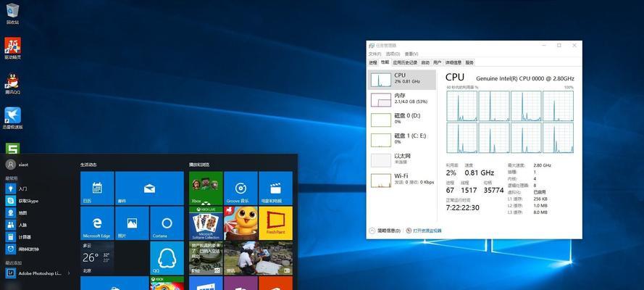Open the 照片 photos tile
This screenshot has width=644, height=290.
coord(132,223)
